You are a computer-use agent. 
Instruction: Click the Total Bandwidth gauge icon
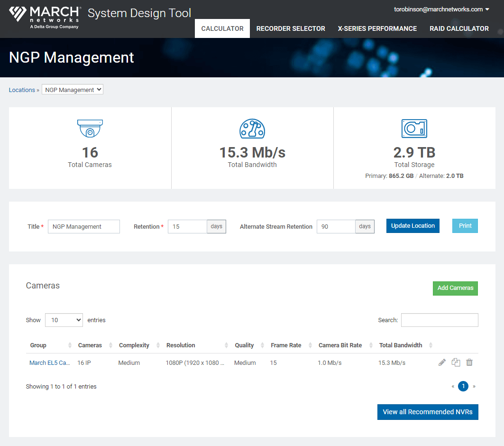pos(252,129)
